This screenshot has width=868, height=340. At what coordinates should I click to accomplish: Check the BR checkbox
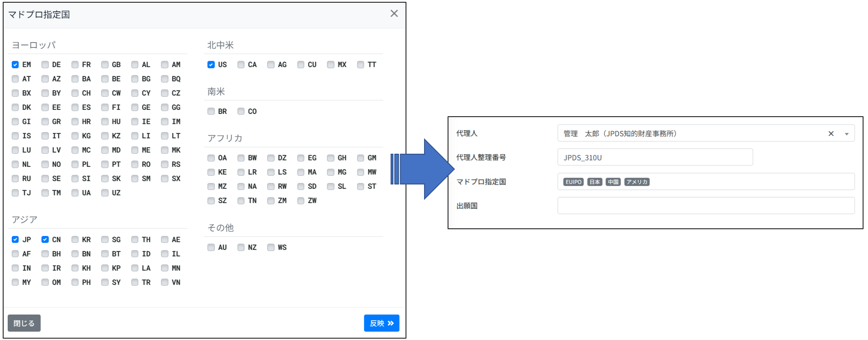coord(211,111)
